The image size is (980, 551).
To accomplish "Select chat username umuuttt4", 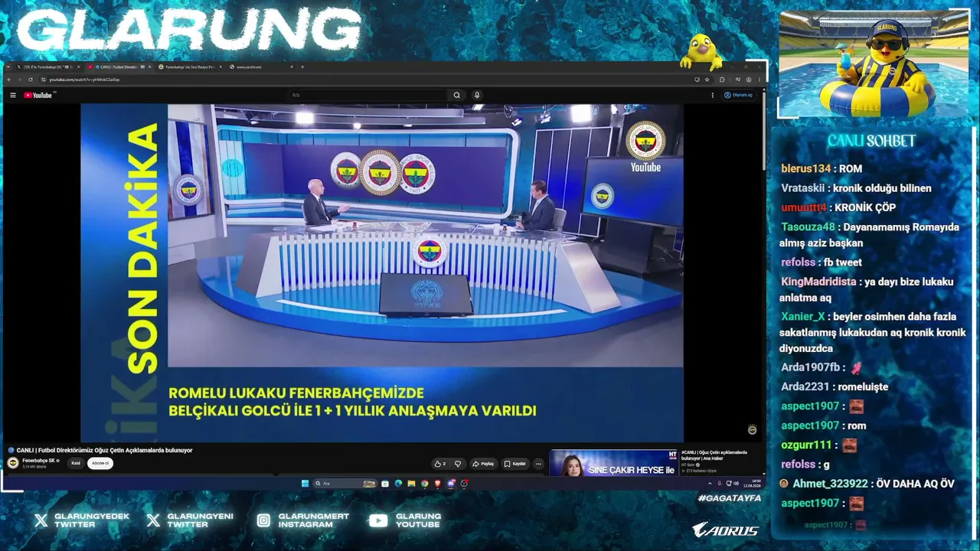I will click(x=804, y=207).
